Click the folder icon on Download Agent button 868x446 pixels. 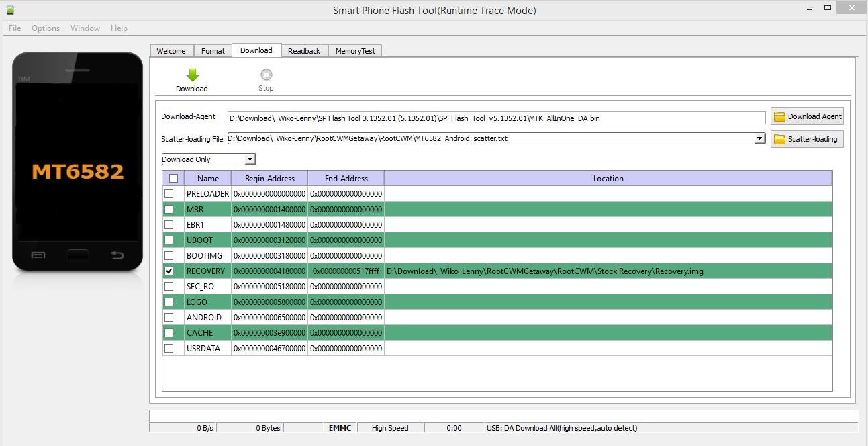point(779,116)
